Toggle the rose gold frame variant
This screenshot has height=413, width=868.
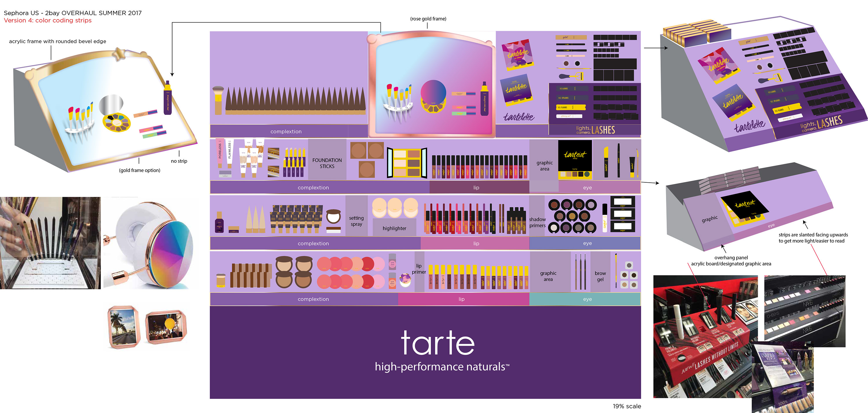click(x=428, y=19)
